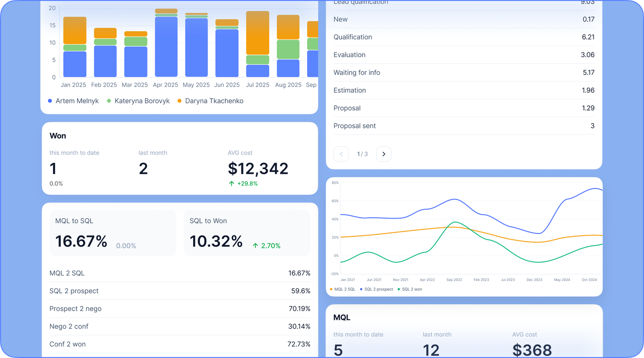Click the Conf 2 won row
The height and width of the screenshot is (358, 644).
(x=180, y=344)
